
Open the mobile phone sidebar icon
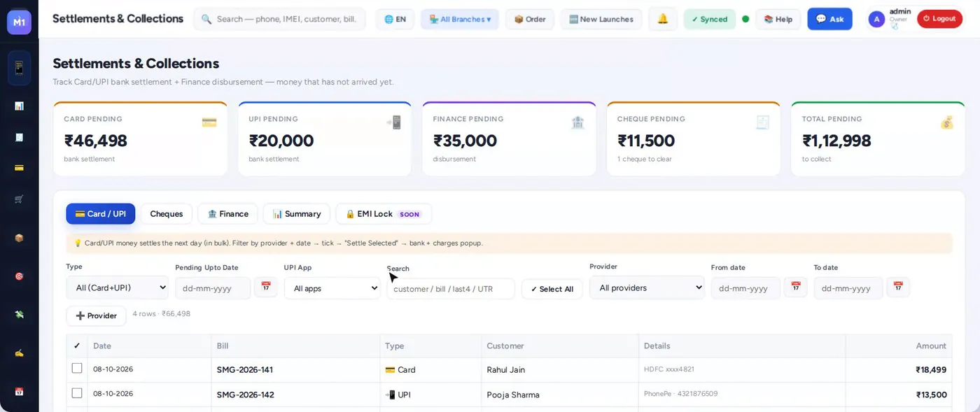coord(19,68)
